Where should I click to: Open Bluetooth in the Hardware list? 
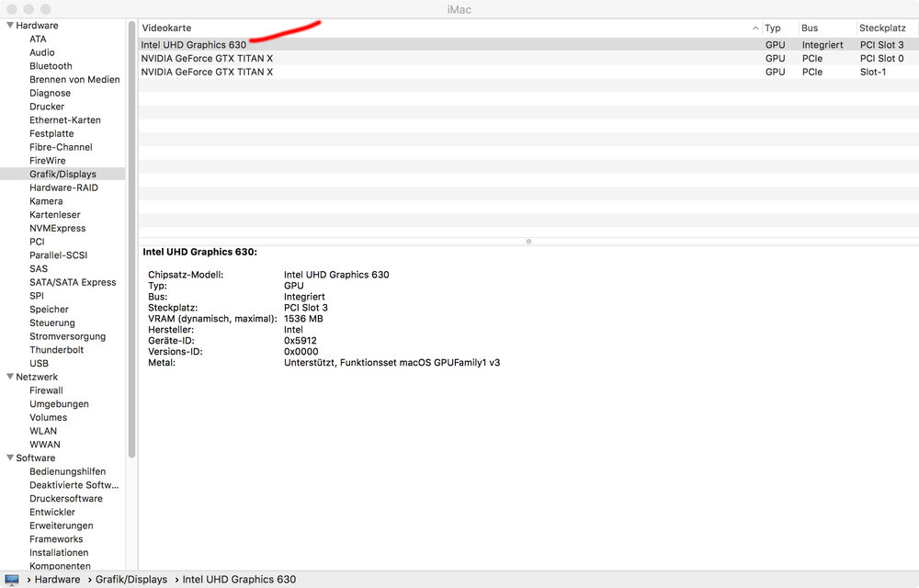pos(51,66)
